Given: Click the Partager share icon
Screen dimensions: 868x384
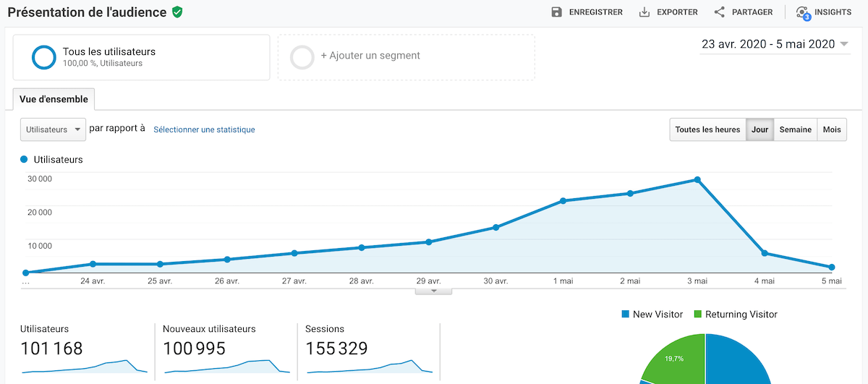Looking at the screenshot, I should pos(720,12).
